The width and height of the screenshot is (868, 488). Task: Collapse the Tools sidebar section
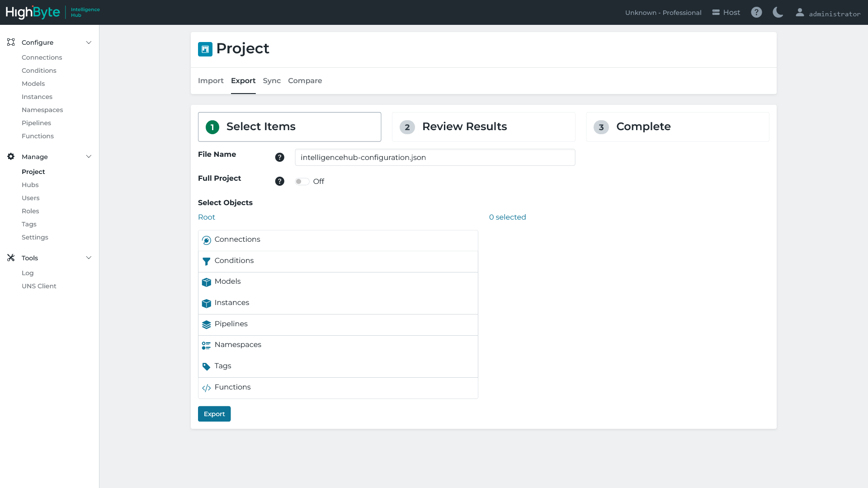(x=89, y=258)
